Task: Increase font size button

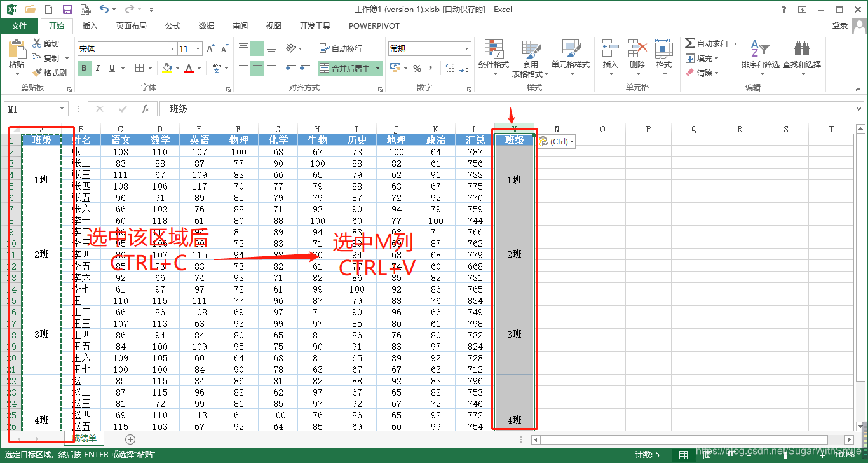Action: tap(212, 48)
